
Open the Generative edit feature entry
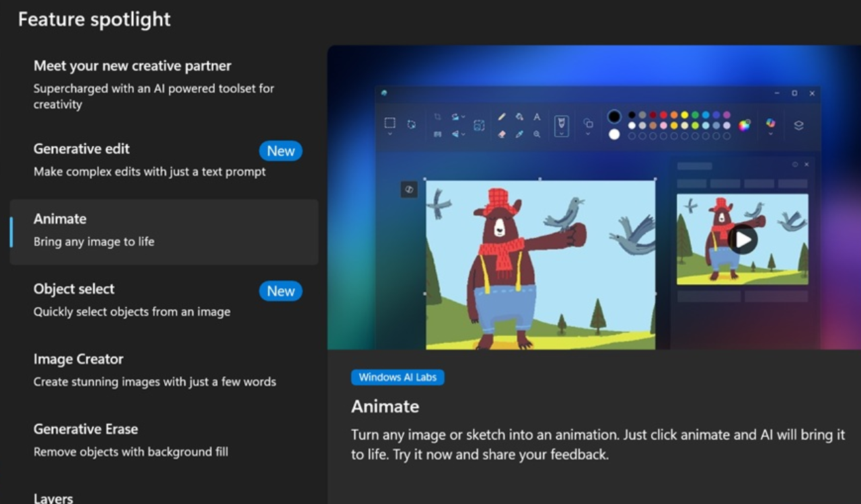(x=81, y=149)
